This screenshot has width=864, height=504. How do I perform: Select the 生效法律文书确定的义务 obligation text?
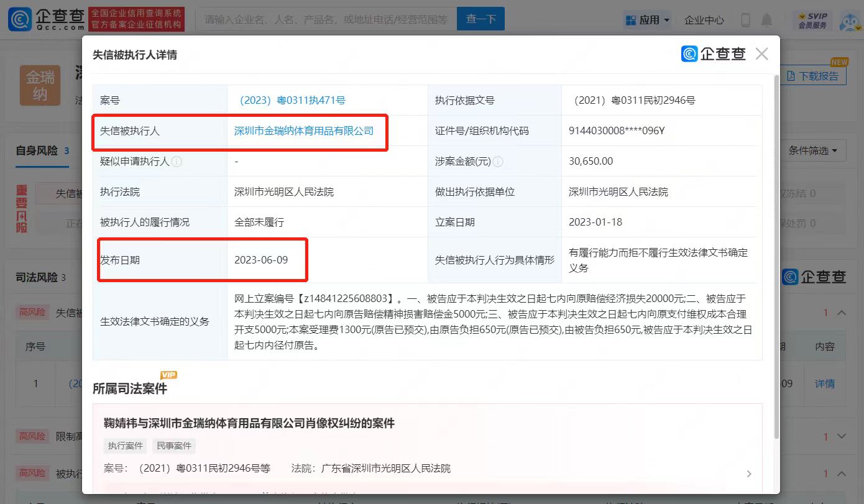pyautogui.click(x=494, y=322)
